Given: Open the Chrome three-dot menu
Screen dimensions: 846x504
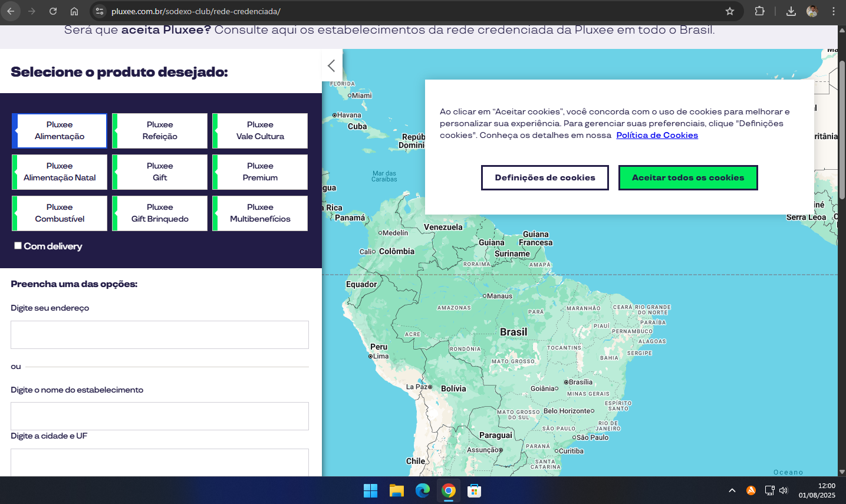Looking at the screenshot, I should click(834, 11).
